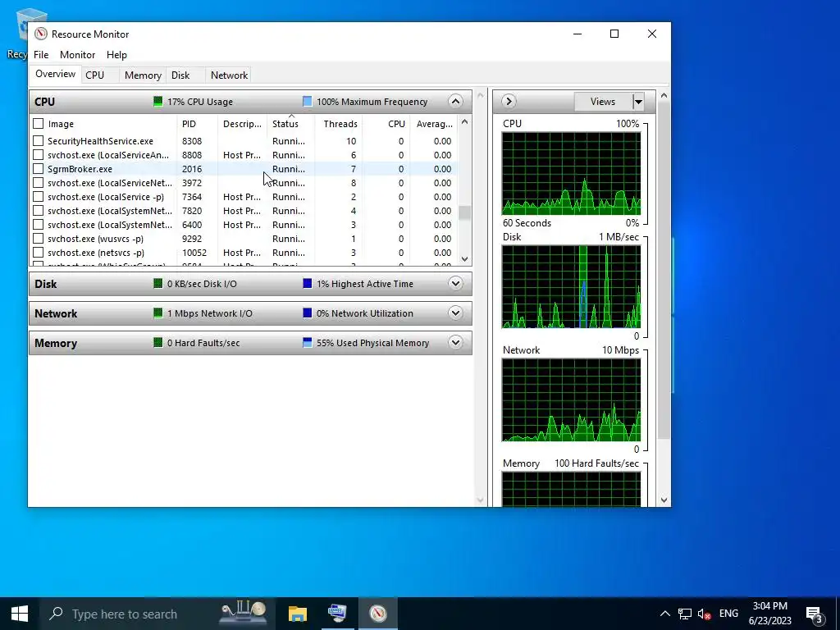This screenshot has height=630, width=840.
Task: Open the Windows Start menu
Action: click(20, 614)
